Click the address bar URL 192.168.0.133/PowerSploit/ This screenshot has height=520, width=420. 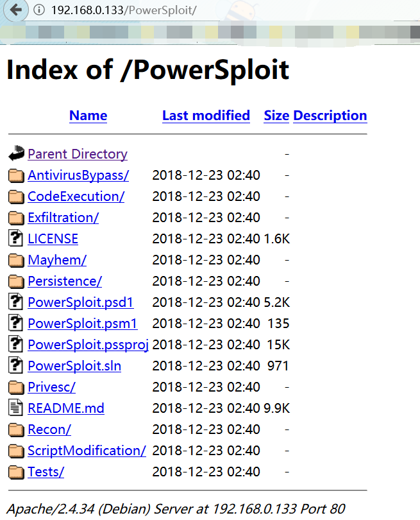(x=124, y=10)
